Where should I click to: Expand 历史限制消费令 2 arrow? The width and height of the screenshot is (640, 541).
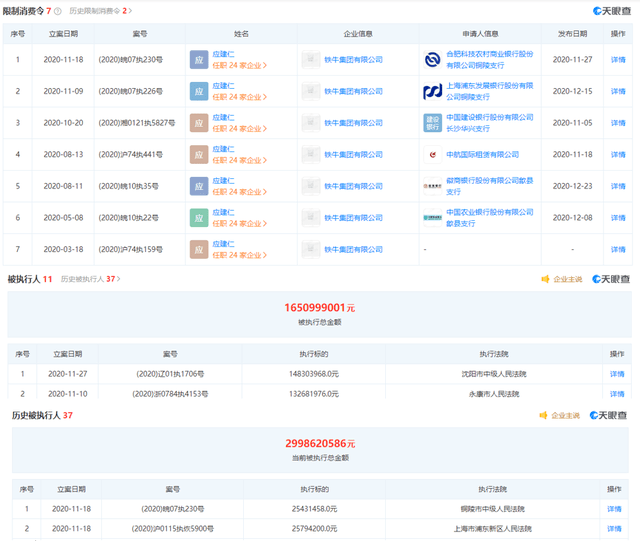pyautogui.click(x=130, y=11)
